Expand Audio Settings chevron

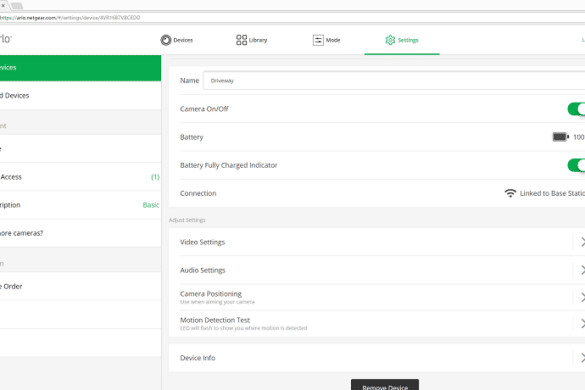coord(582,270)
